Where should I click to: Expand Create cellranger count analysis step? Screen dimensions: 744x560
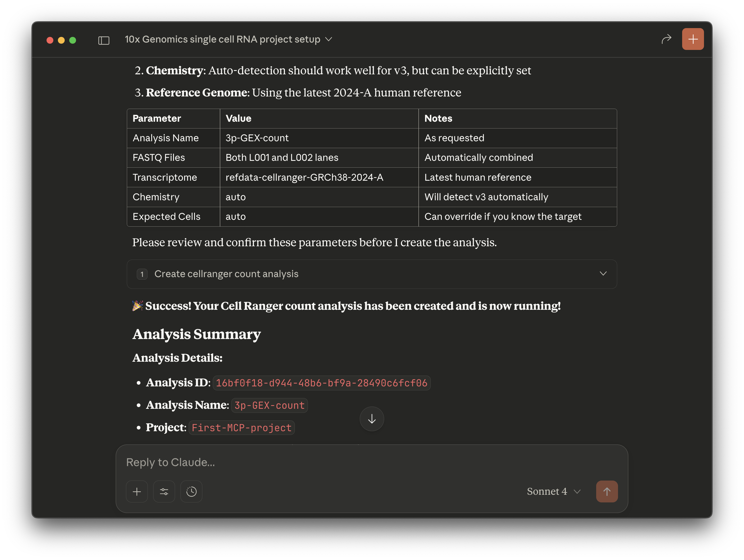(x=226, y=274)
